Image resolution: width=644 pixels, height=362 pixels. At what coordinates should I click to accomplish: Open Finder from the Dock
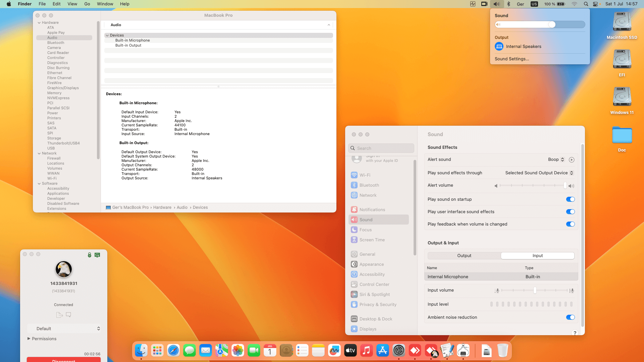(141, 351)
